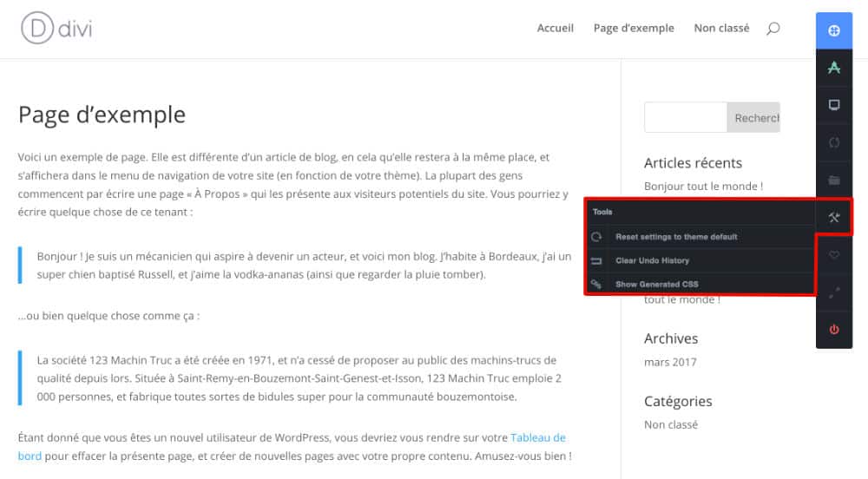Open the folder icon in sidebar
Screen dimensions: 868x479
coord(834,180)
